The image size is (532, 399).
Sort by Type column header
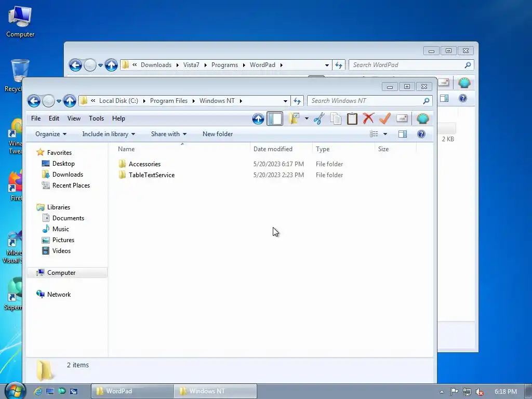[343, 149]
